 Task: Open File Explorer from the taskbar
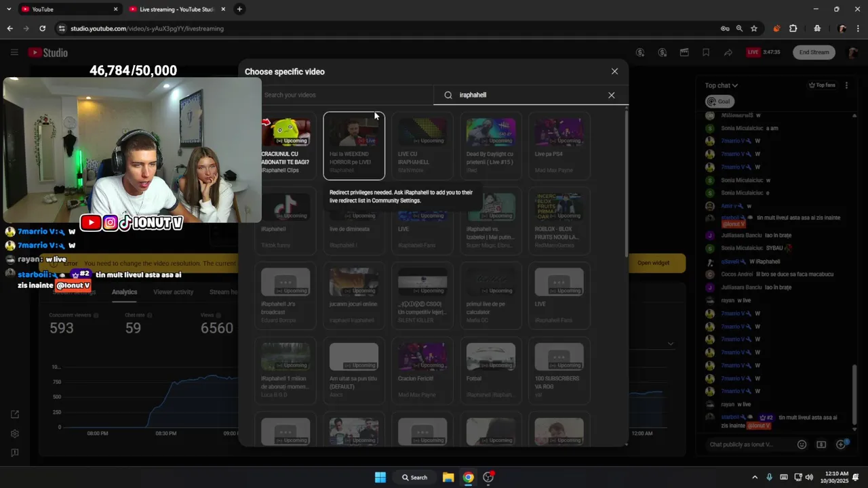tap(448, 477)
